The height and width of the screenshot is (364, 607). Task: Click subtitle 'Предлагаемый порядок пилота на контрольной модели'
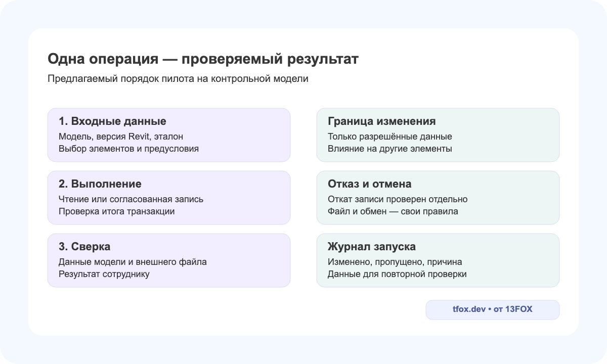click(x=178, y=79)
